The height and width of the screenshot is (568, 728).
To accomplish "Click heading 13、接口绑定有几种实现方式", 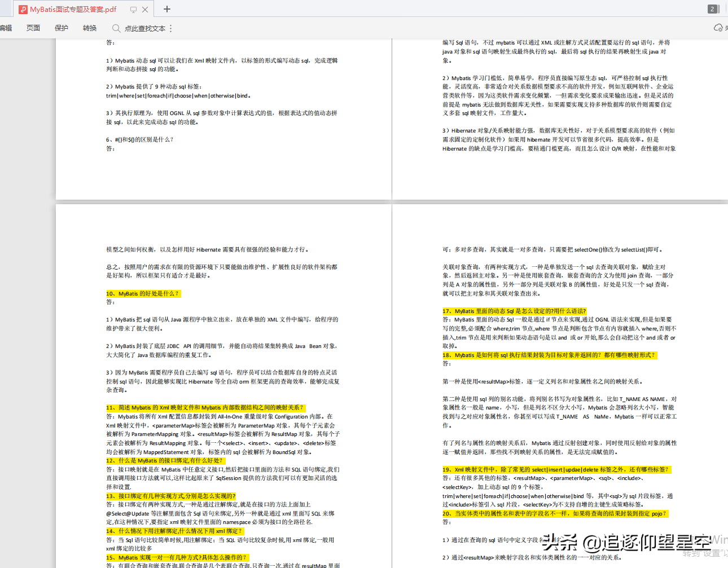I will (x=171, y=496).
